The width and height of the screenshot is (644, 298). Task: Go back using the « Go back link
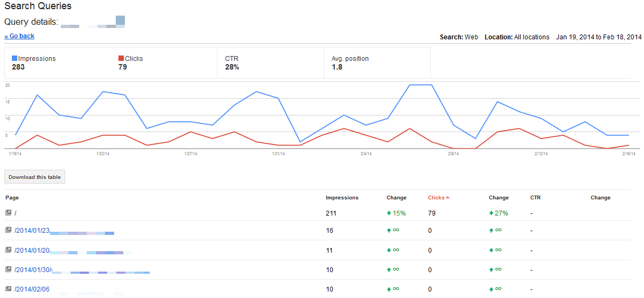[x=19, y=36]
